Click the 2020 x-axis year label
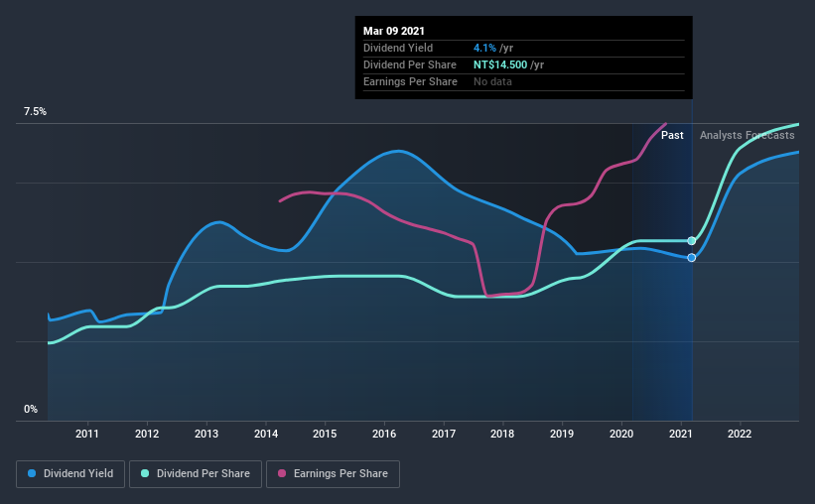Screen dimensions: 815x504 [621, 434]
